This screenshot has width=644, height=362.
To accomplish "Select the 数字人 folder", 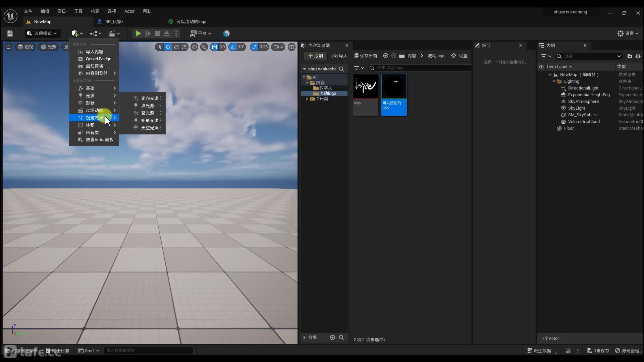I will point(325,88).
